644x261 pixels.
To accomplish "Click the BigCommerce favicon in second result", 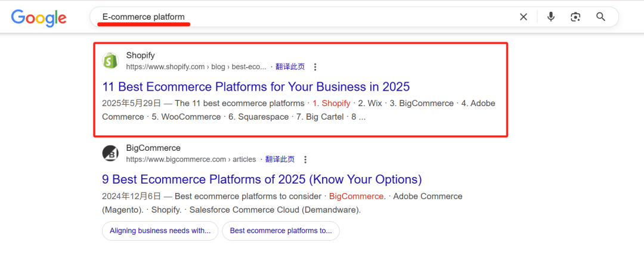I will click(110, 154).
